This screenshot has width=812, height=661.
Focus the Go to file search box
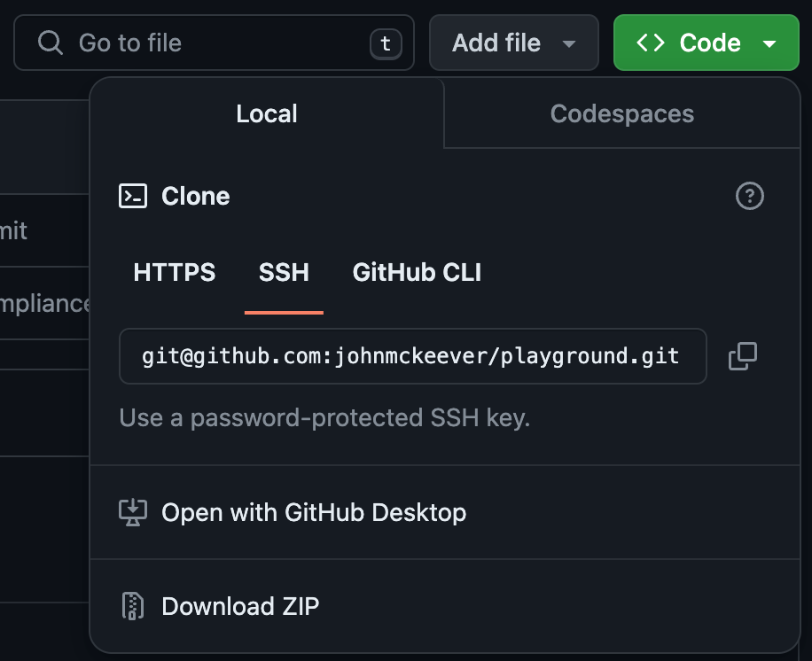pos(213,43)
